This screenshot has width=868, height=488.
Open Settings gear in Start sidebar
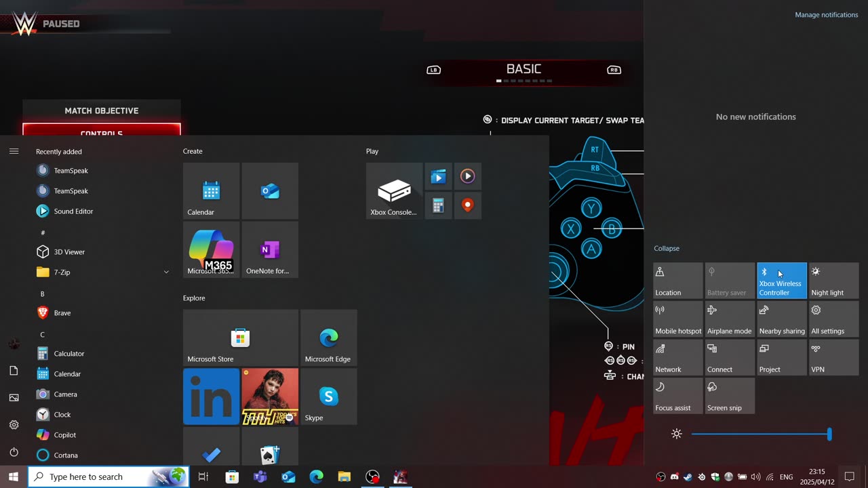tap(14, 425)
